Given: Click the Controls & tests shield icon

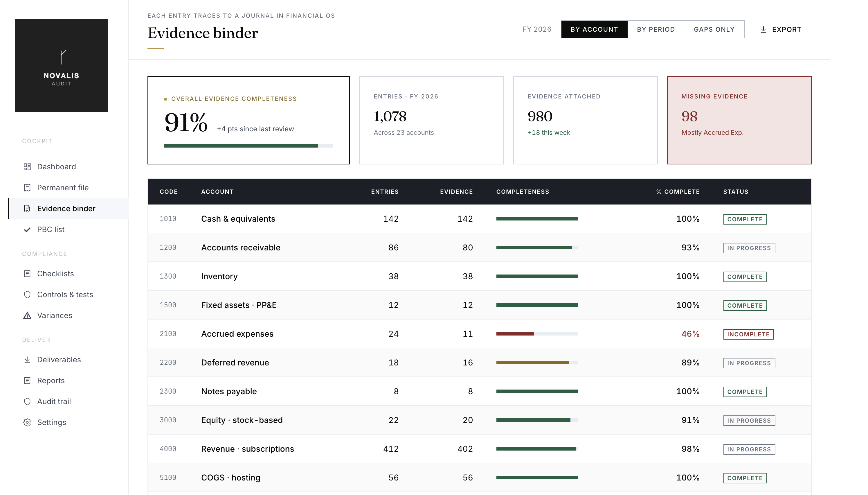Looking at the screenshot, I should pyautogui.click(x=27, y=295).
